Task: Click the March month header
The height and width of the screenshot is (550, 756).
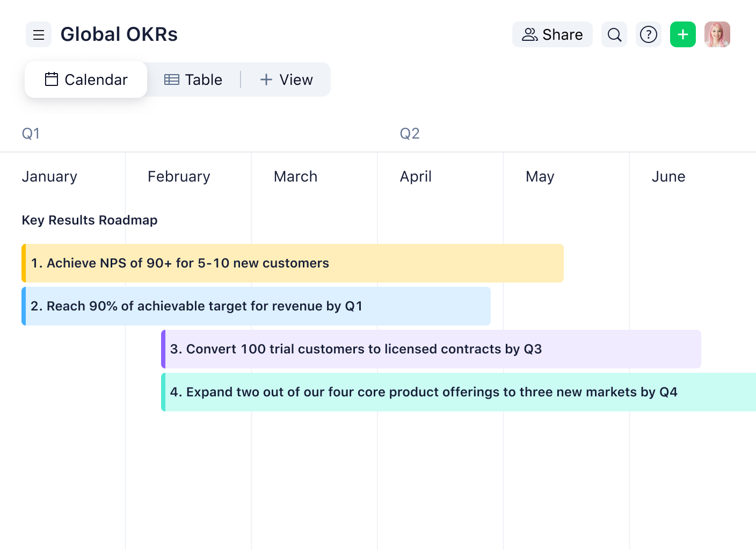Action: [x=295, y=177]
